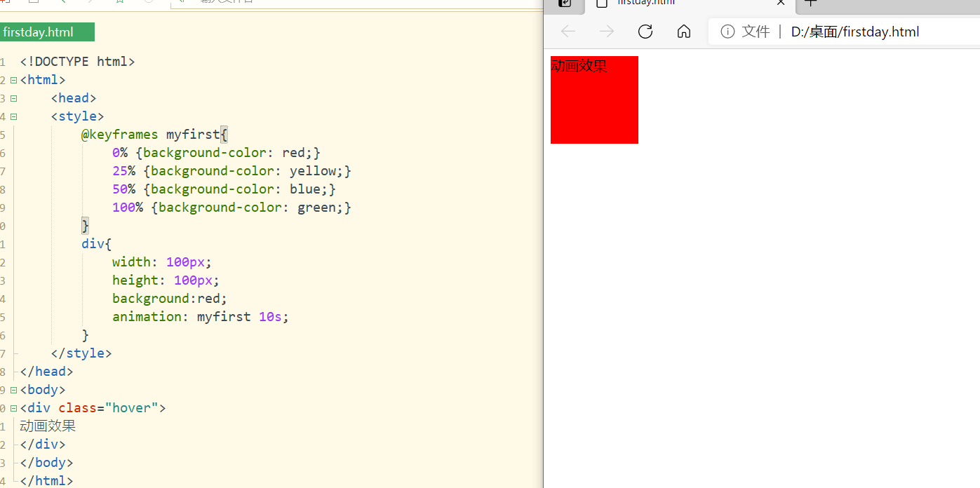Click the </style> closing tag
Viewport: 980px width, 488px height.
(81, 353)
